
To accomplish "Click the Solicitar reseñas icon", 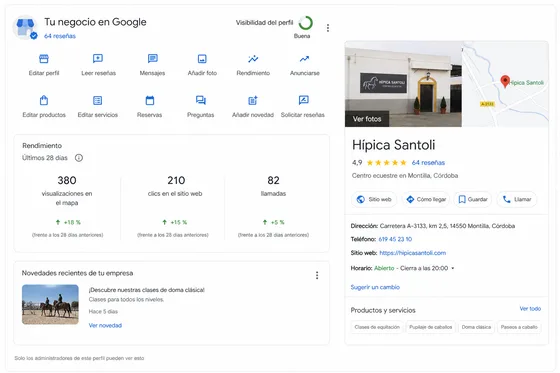I will pos(304,100).
